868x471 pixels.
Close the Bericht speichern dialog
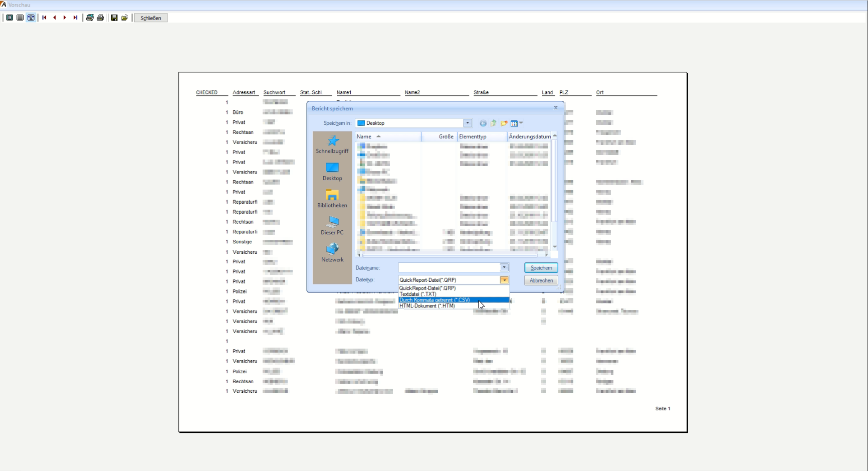(555, 108)
